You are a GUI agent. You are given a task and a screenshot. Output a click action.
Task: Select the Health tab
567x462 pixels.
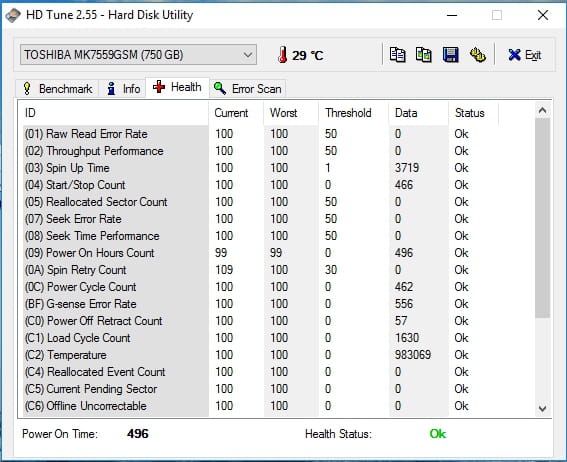pyautogui.click(x=177, y=87)
